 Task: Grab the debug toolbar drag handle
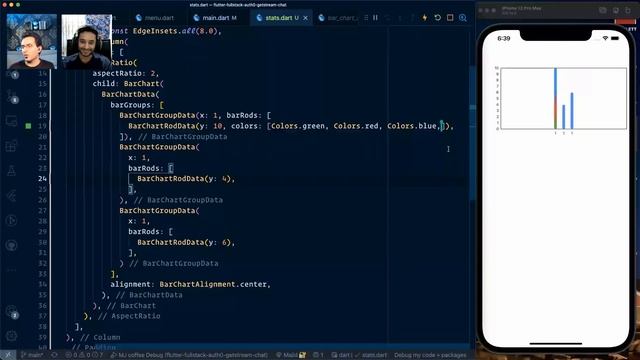tap(366, 18)
